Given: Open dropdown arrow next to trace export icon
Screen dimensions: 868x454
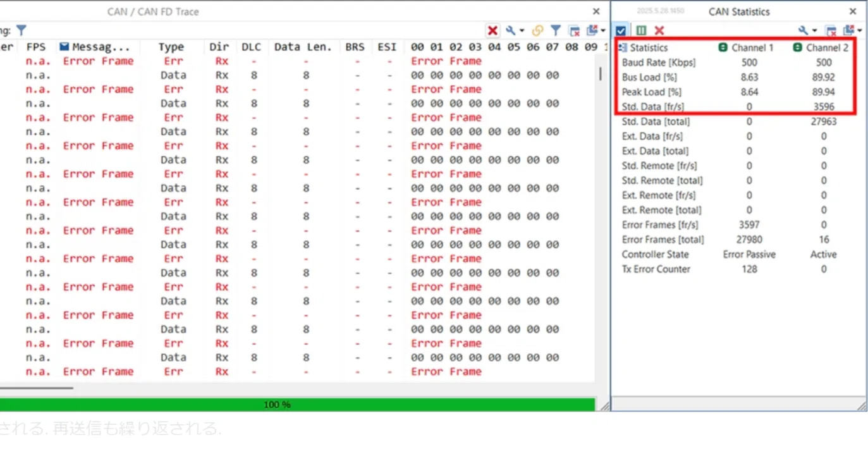Looking at the screenshot, I should pos(603,31).
